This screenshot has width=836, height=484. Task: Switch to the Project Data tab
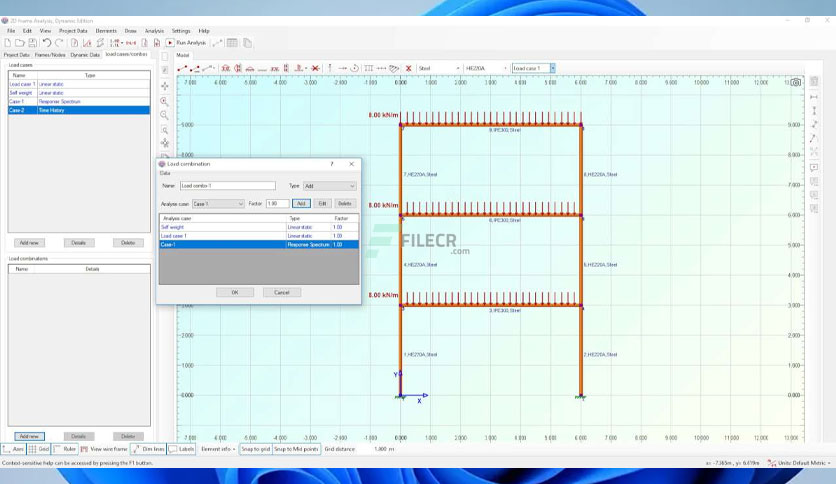pyautogui.click(x=17, y=55)
